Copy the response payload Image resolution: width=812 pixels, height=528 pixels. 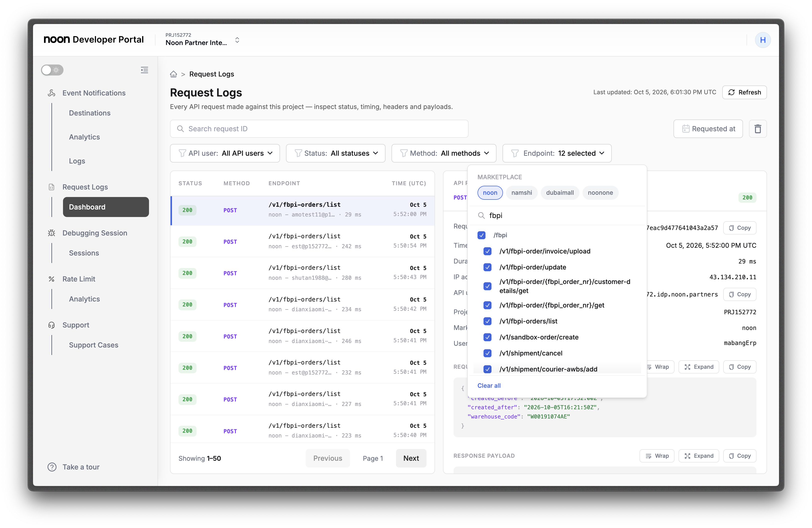(739, 456)
